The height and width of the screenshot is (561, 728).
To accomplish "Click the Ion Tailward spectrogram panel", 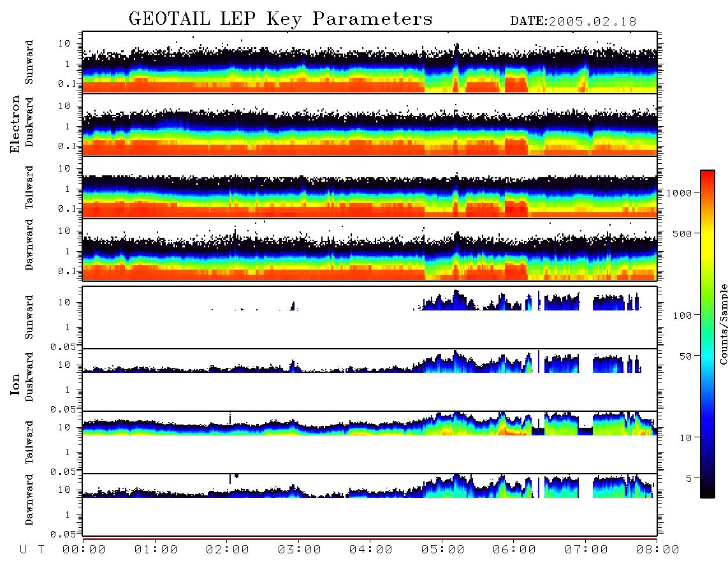I will click(x=370, y=442).
